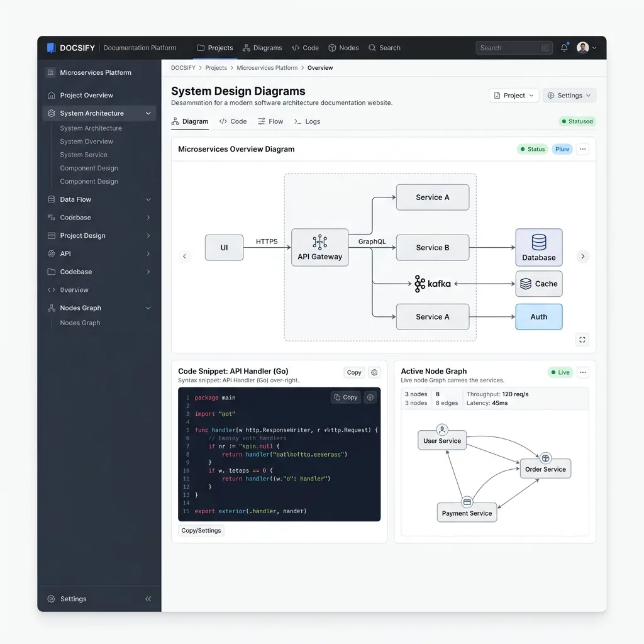
Task: Click the gear icon beside Code Snippet Copy
Action: coord(374,372)
